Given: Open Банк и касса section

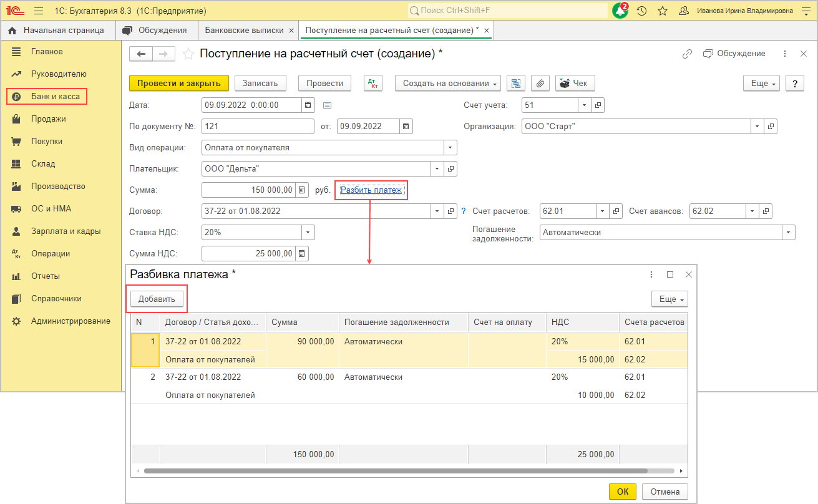Looking at the screenshot, I should 55,97.
